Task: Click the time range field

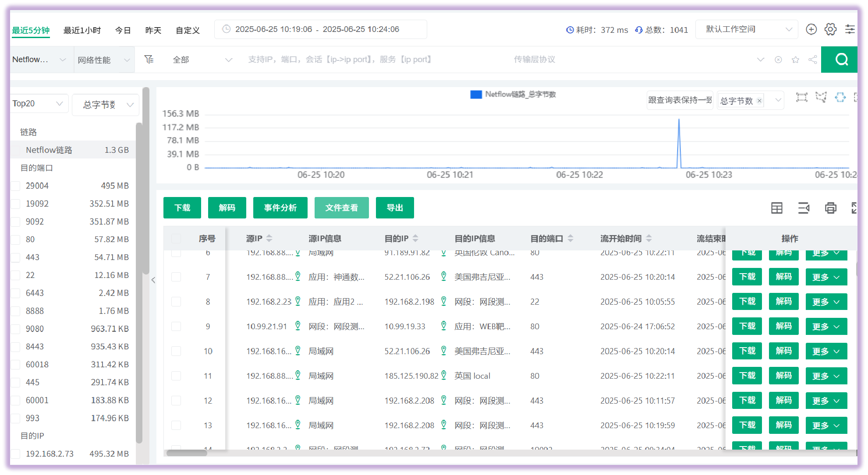Action: coord(320,29)
